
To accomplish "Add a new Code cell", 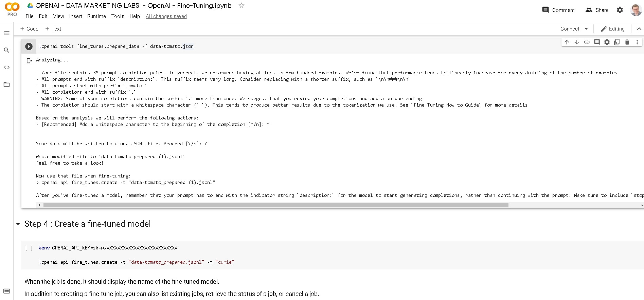I will (x=29, y=29).
